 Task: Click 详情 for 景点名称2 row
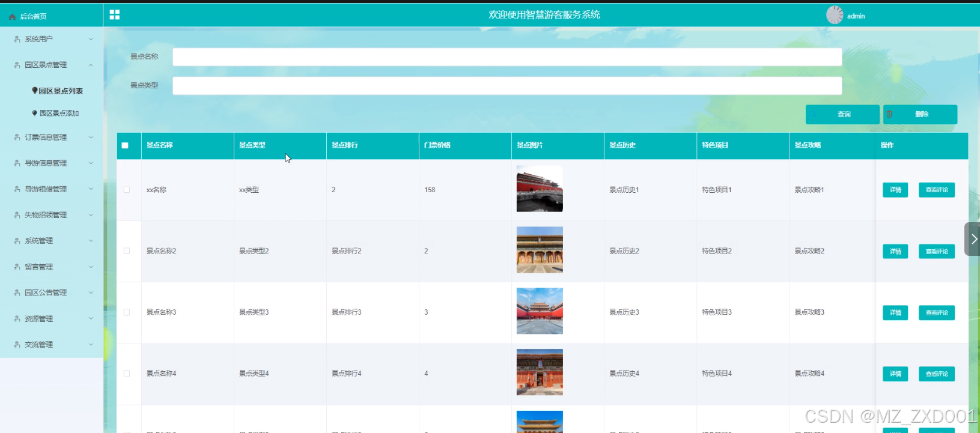[895, 251]
